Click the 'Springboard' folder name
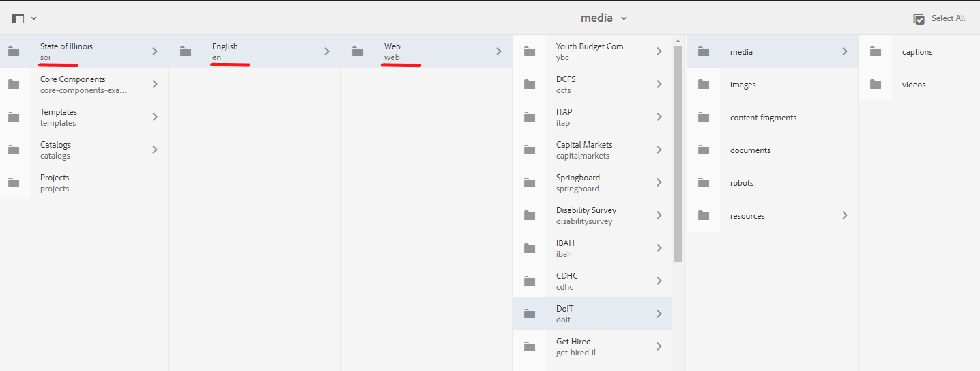980x371 pixels. point(578,178)
